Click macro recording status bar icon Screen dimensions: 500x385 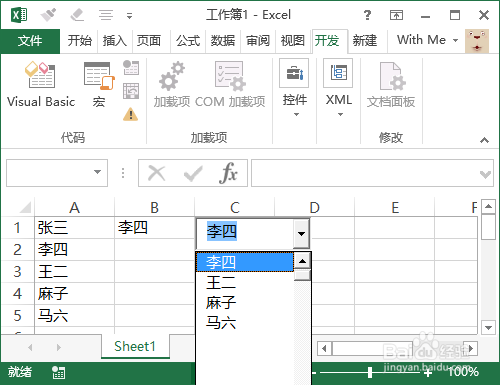tap(58, 372)
